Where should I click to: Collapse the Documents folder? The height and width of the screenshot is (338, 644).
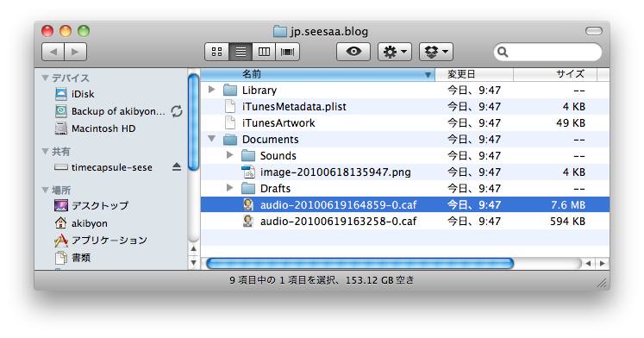click(211, 139)
